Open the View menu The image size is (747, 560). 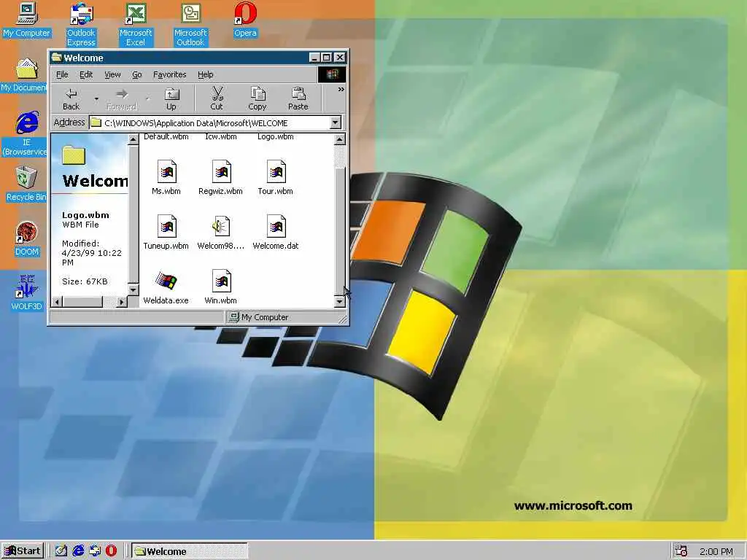point(113,75)
